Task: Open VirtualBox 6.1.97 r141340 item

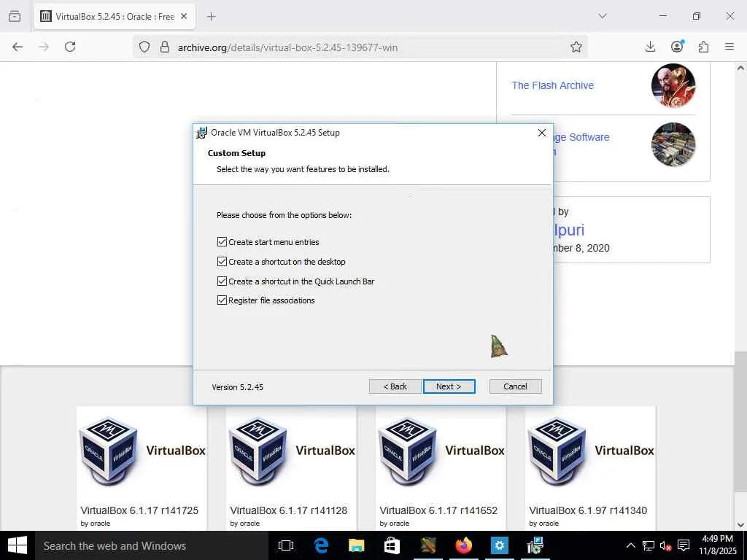Action: [x=588, y=510]
